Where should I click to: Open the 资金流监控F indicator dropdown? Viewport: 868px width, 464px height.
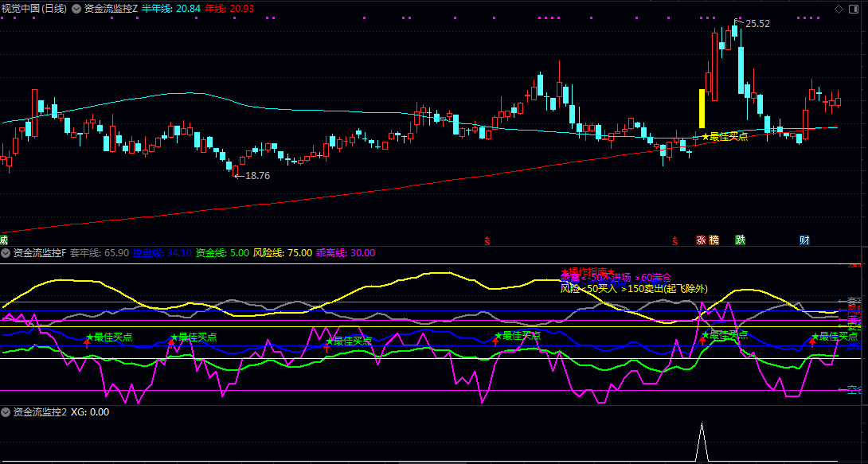6,253
